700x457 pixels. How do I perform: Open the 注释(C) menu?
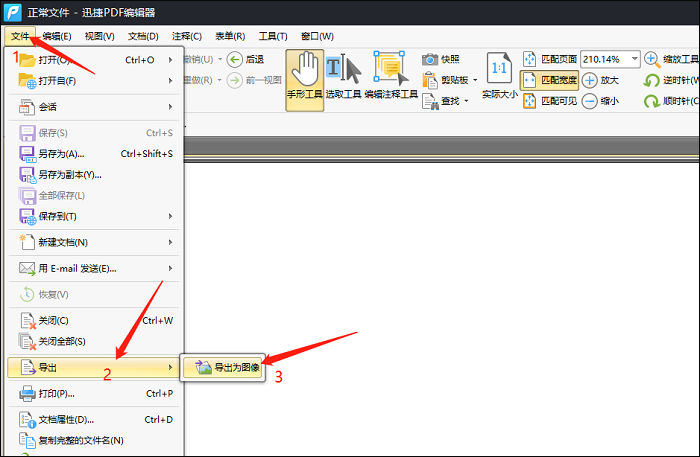(x=187, y=36)
